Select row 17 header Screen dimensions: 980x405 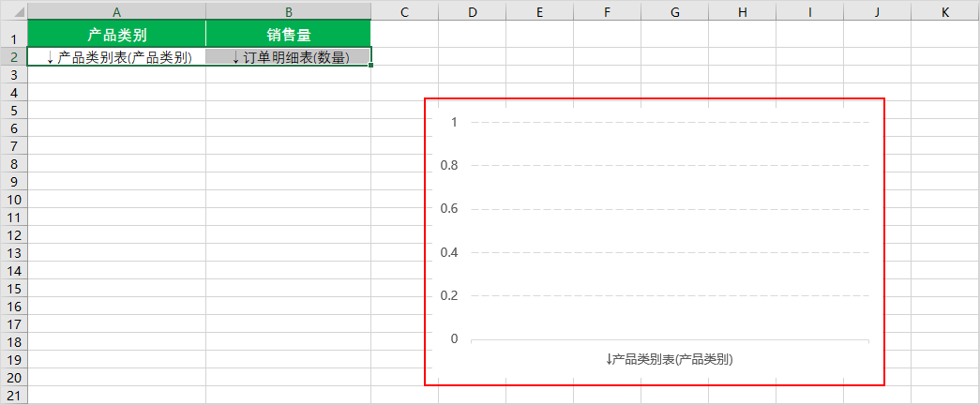click(x=14, y=324)
